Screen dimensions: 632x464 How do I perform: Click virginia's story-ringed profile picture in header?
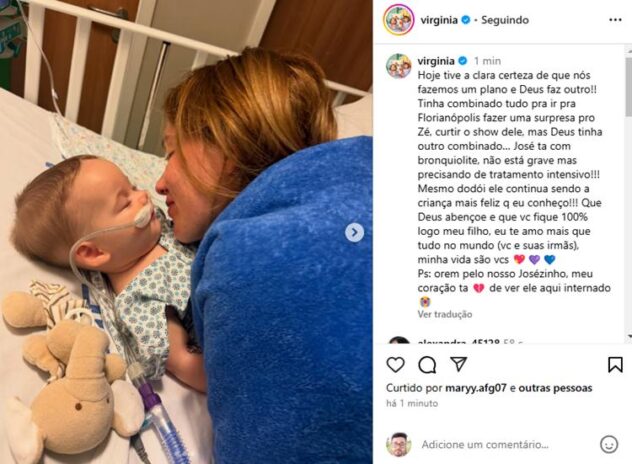click(399, 20)
